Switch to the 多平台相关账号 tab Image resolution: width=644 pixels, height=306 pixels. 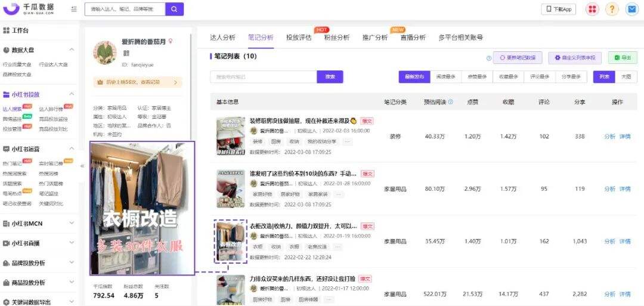tap(460, 38)
